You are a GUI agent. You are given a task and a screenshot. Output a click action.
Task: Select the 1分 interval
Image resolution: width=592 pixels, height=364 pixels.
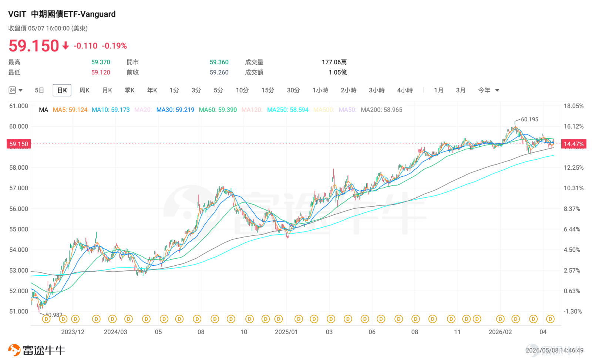click(x=174, y=90)
